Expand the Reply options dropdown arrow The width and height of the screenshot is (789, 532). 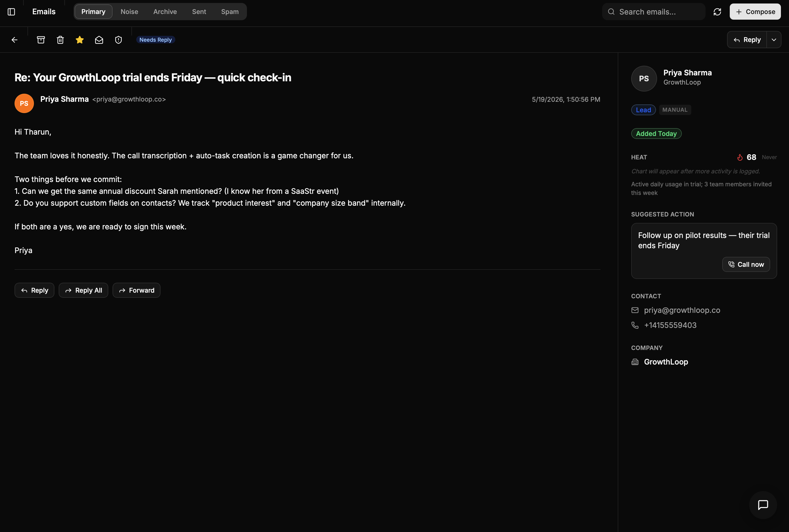pyautogui.click(x=774, y=40)
